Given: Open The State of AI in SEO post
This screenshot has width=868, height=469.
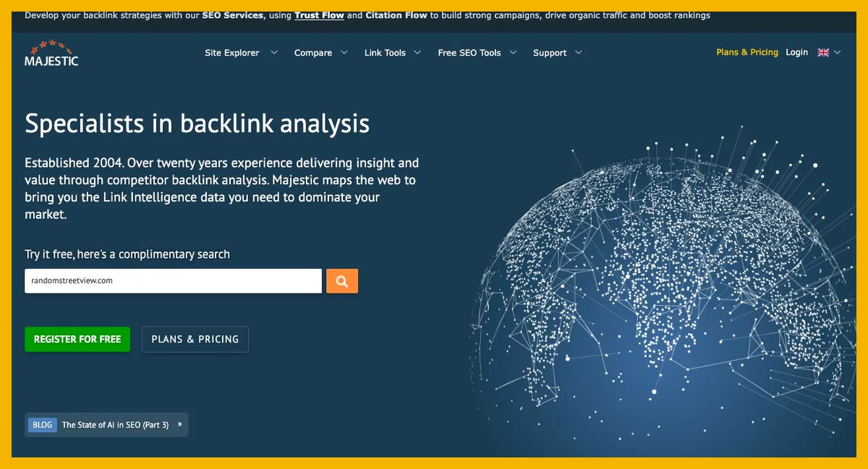Looking at the screenshot, I should click(116, 425).
